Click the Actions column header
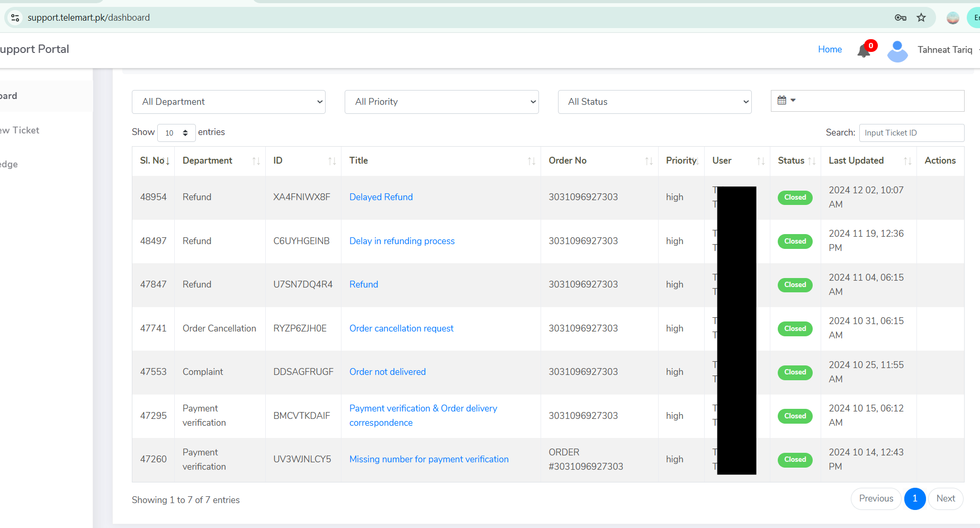 (x=940, y=160)
